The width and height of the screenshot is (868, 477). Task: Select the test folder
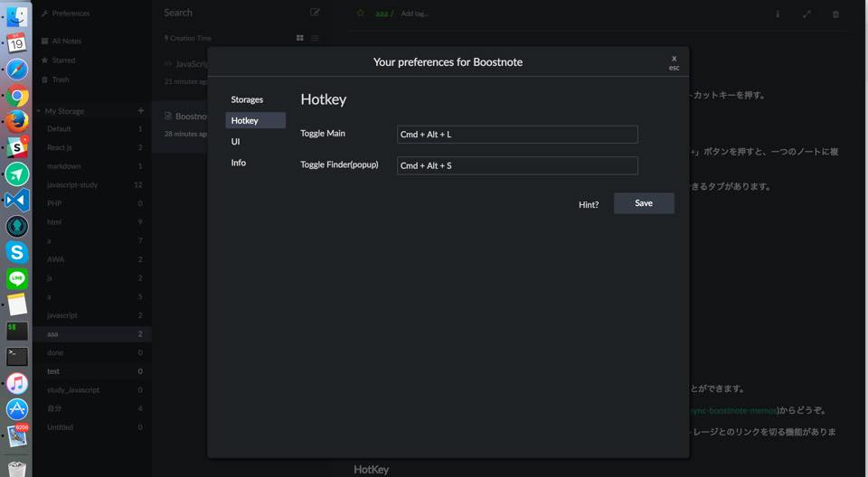(92, 371)
